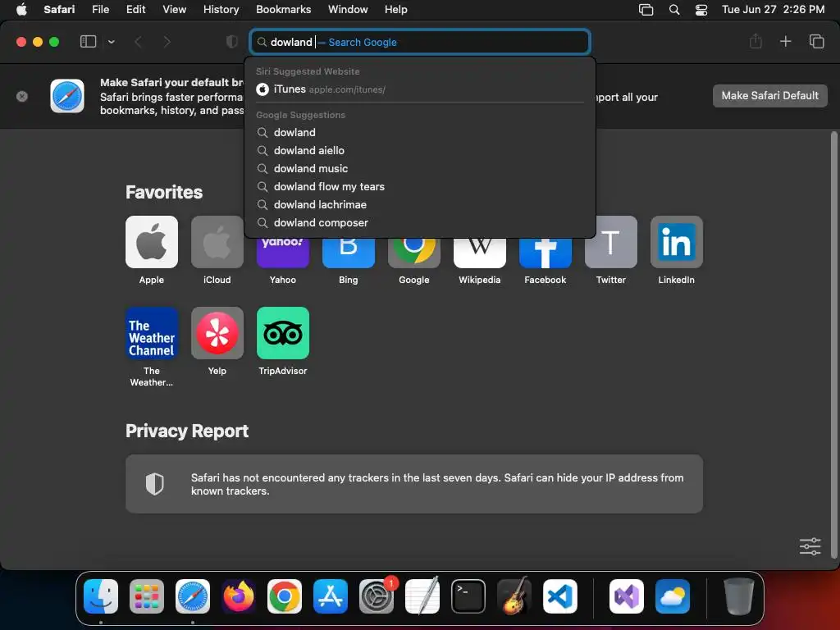The image size is (840, 630).
Task: Show the tab overview
Action: (816, 41)
